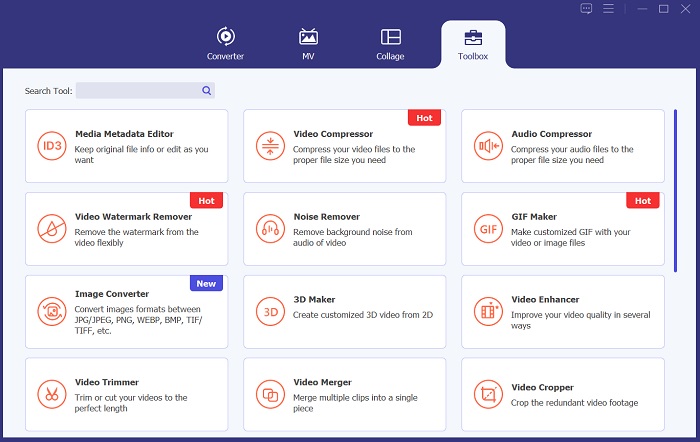Launch 3D Maker tool title
Viewport: 700px width, 442px height.
tap(314, 300)
